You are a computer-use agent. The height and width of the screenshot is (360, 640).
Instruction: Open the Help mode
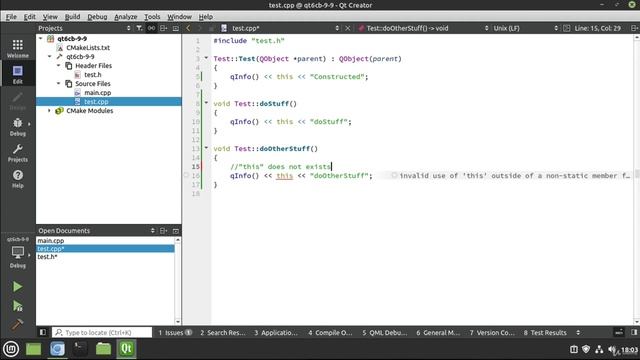coord(18,179)
